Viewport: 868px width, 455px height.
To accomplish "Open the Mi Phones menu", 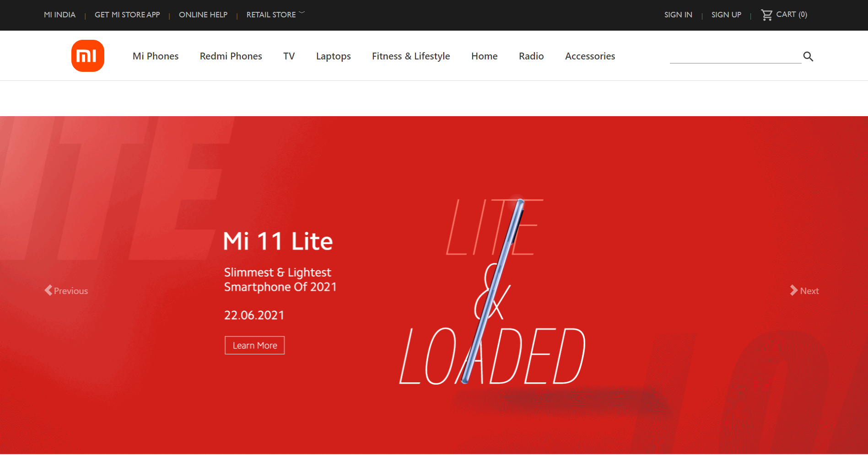I will pyautogui.click(x=156, y=56).
